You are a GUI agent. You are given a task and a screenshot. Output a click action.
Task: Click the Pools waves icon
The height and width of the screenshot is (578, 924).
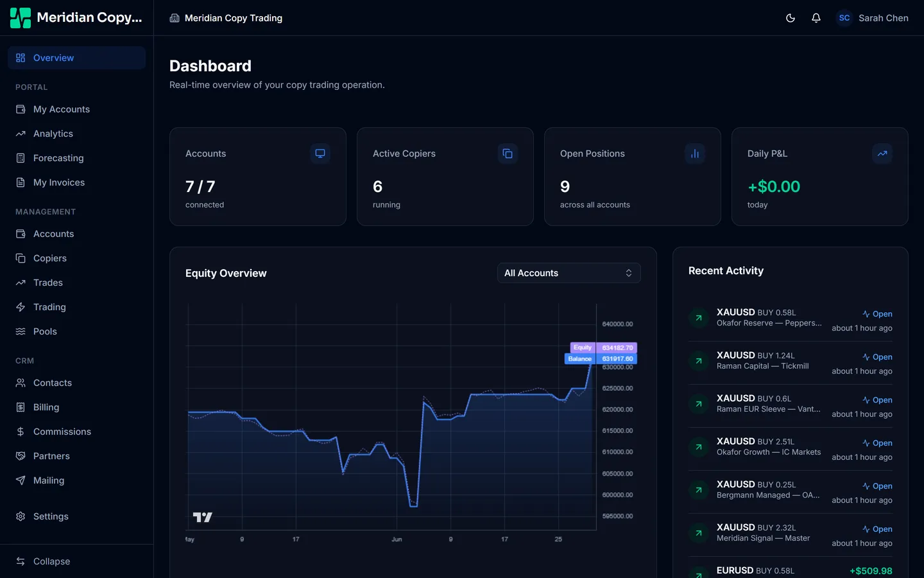click(21, 331)
